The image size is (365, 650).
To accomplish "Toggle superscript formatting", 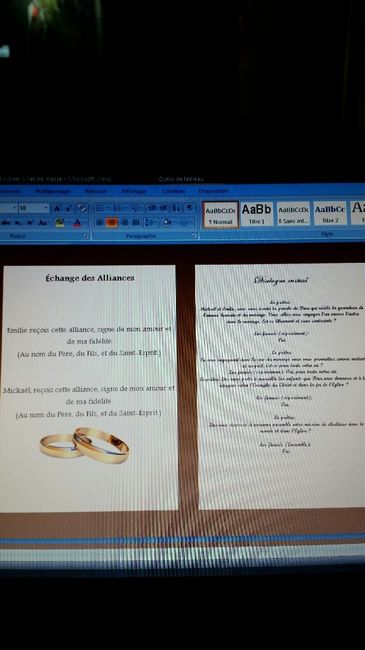I will [29, 223].
